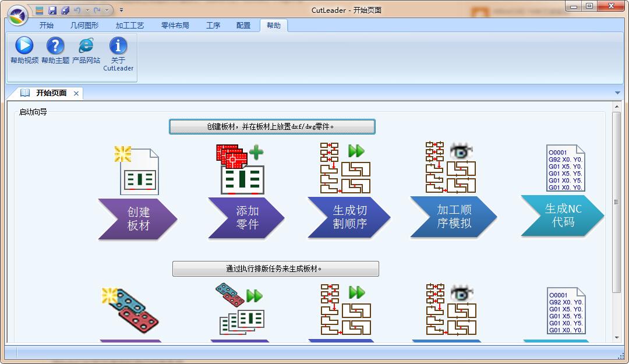Viewport: 629px width, 364px height.
Task: Select the 开始页面 document tab
Action: (51, 93)
